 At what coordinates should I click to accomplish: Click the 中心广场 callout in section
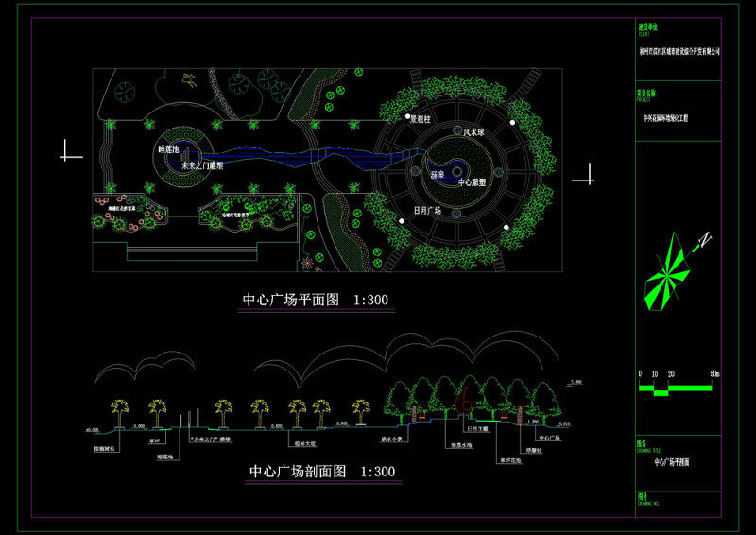click(x=549, y=438)
